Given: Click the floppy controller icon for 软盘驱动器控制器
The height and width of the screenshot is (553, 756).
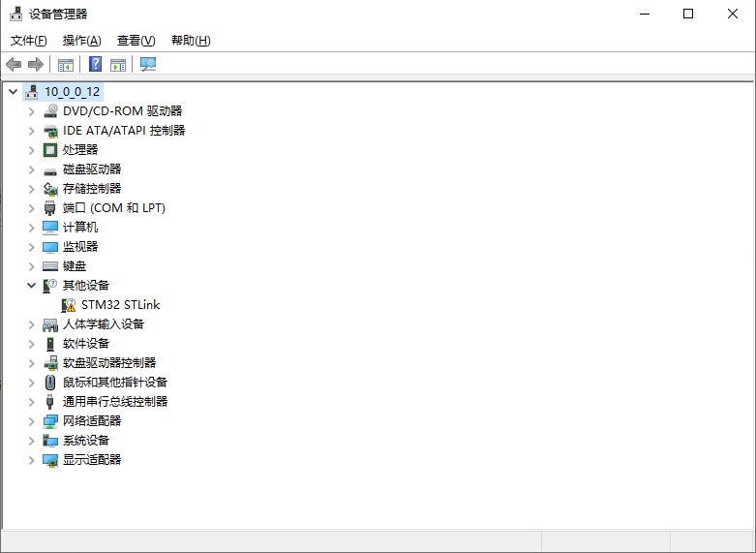Looking at the screenshot, I should point(50,363).
